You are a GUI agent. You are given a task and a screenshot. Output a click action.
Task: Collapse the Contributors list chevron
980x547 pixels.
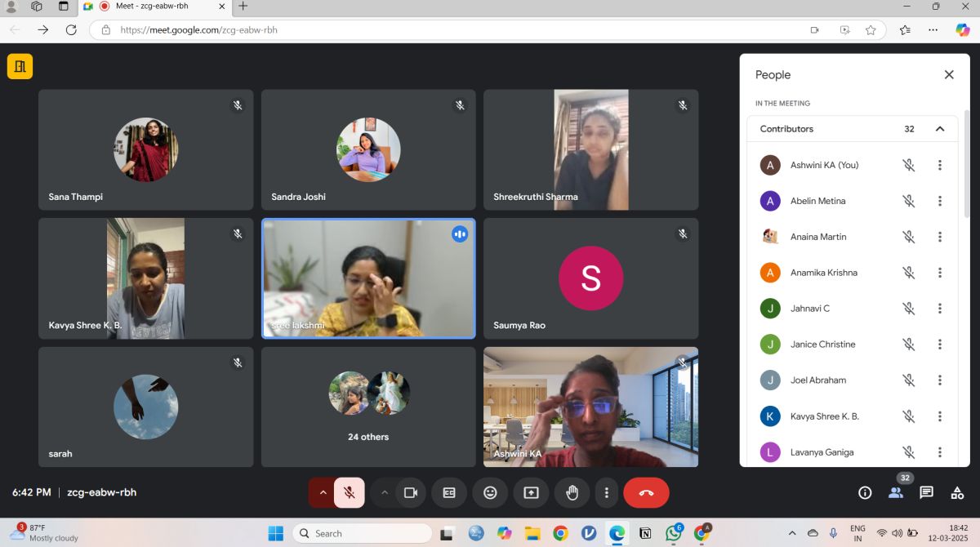940,129
